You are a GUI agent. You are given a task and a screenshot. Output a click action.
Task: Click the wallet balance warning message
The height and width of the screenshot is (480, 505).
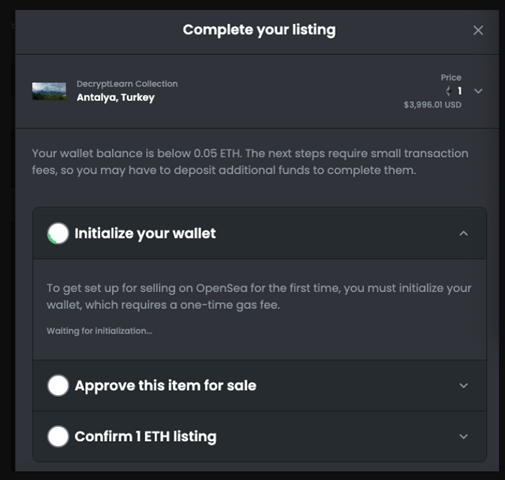(250, 162)
